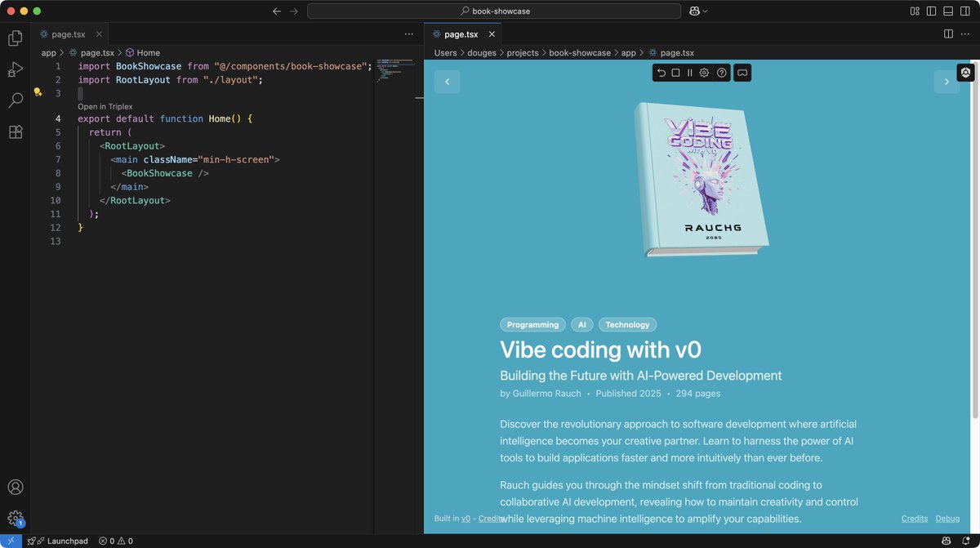Go to previous book with left arrow

coord(447,82)
